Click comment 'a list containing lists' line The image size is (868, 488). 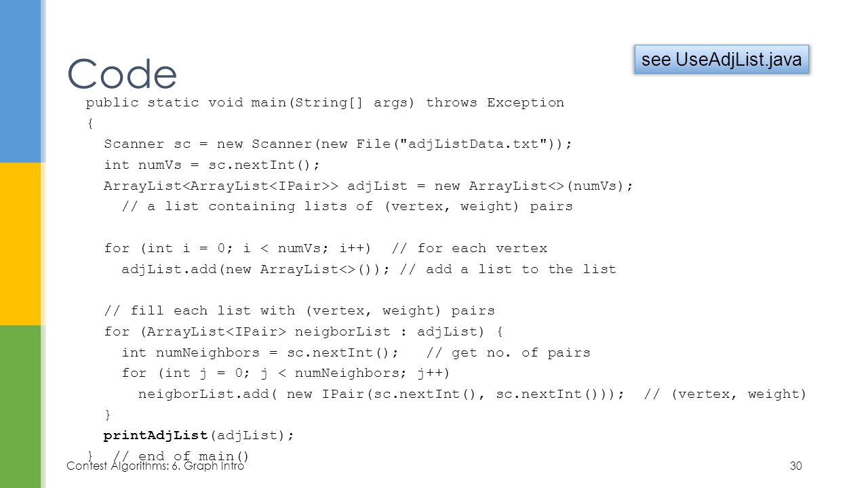click(x=347, y=207)
